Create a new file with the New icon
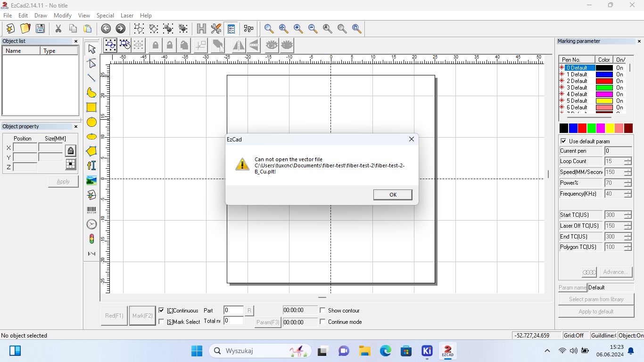This screenshot has height=362, width=644. [x=10, y=28]
